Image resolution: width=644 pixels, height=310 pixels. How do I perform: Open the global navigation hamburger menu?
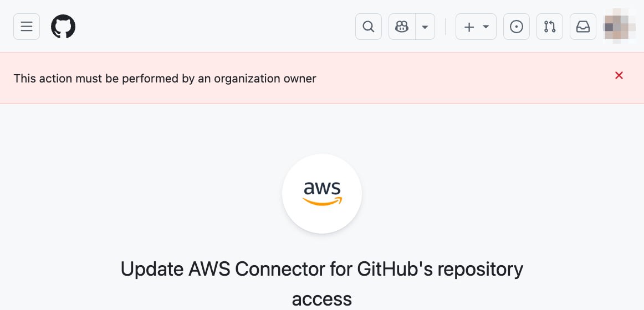pos(27,27)
